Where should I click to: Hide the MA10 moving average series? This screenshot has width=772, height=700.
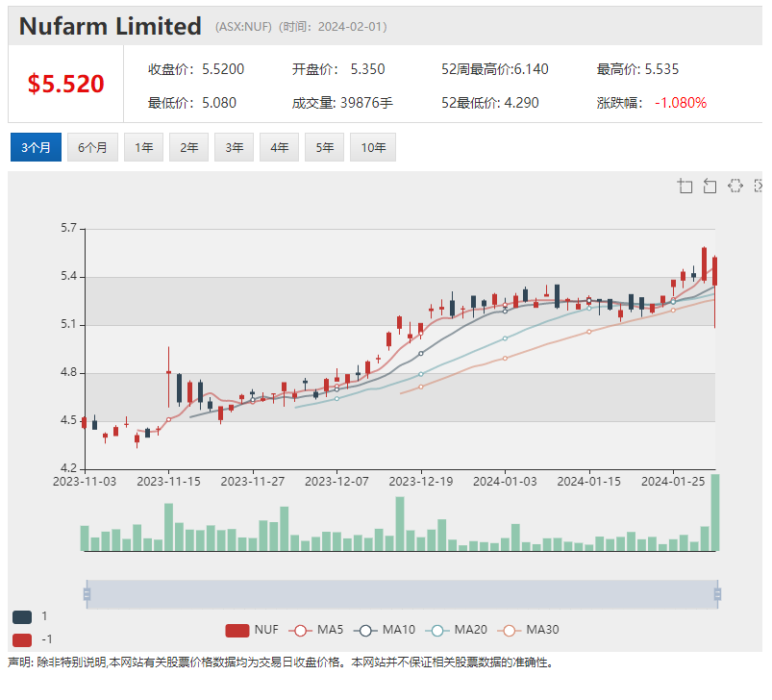coord(384,630)
